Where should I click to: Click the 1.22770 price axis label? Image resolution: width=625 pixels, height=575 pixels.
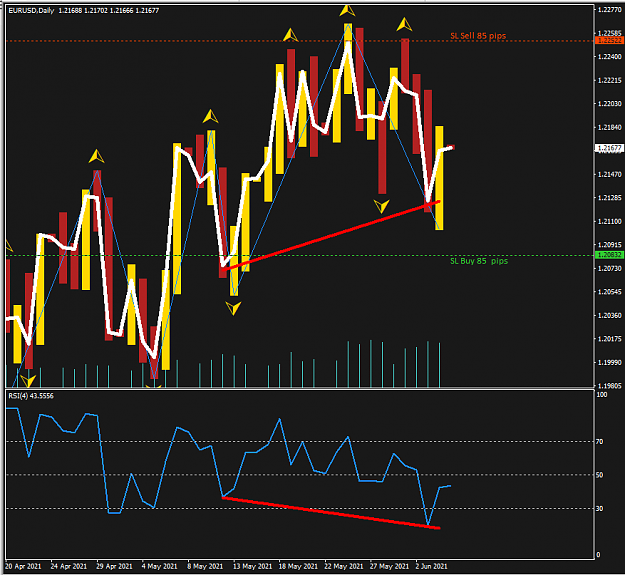(609, 10)
